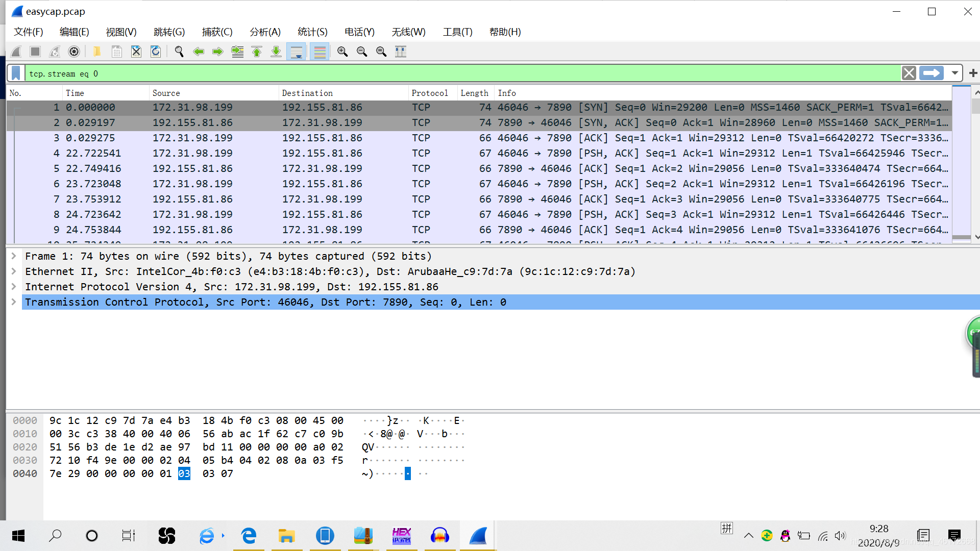Viewport: 980px width, 551px height.
Task: Open the 工具(T) menu
Action: [458, 32]
